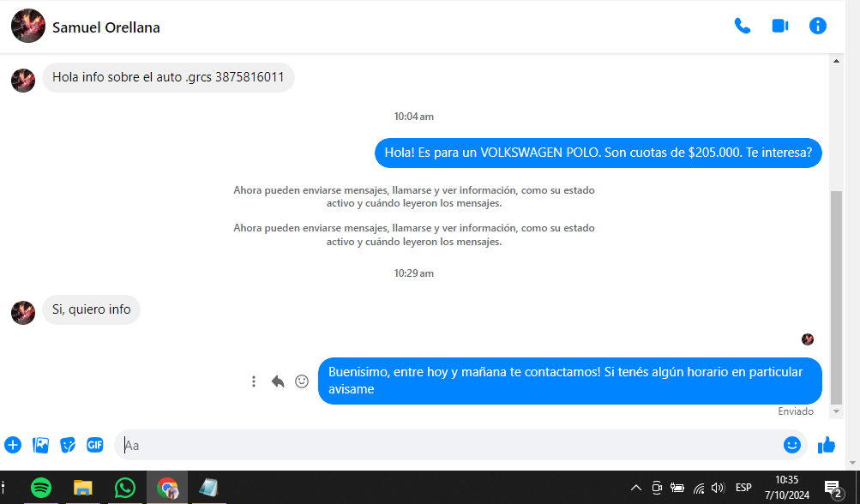Start a video call from the header
The height and width of the screenshot is (504, 860).
[779, 26]
